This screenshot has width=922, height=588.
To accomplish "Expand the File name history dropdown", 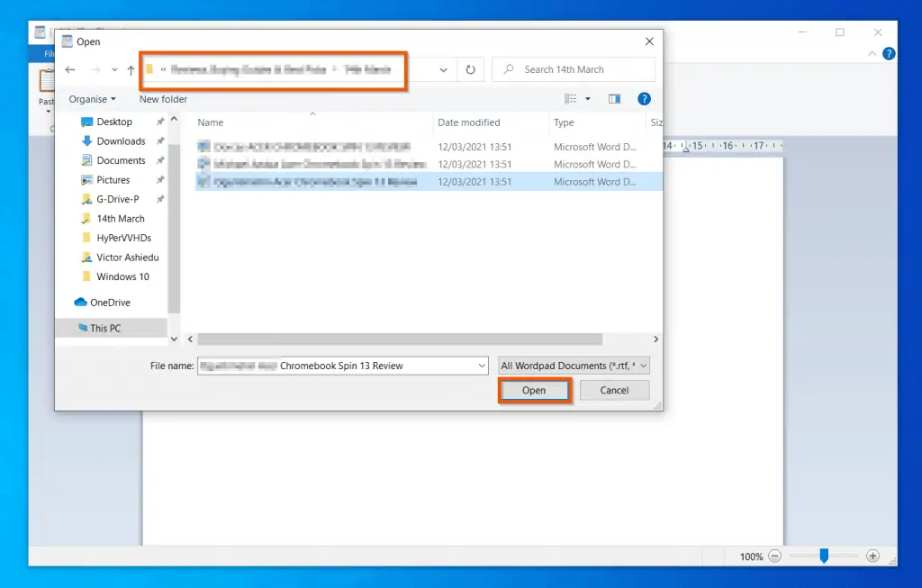I will pos(481,366).
